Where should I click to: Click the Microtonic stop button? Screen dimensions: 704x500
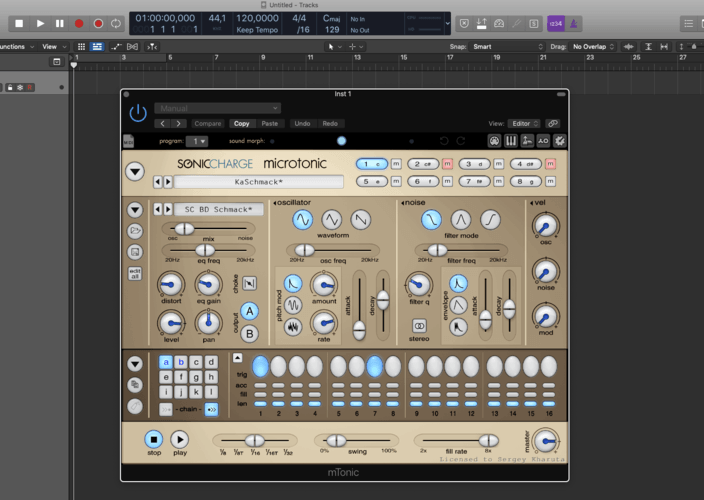coord(154,439)
